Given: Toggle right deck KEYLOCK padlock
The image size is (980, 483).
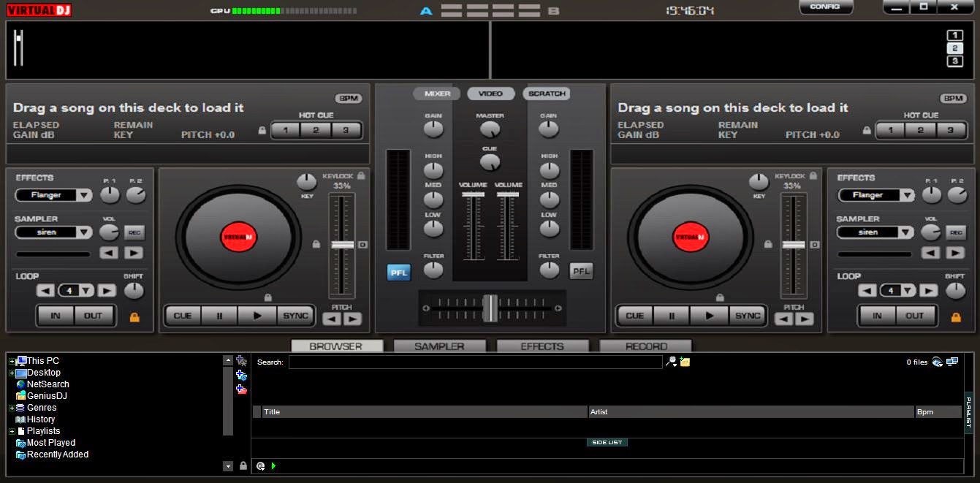Looking at the screenshot, I should (x=812, y=176).
